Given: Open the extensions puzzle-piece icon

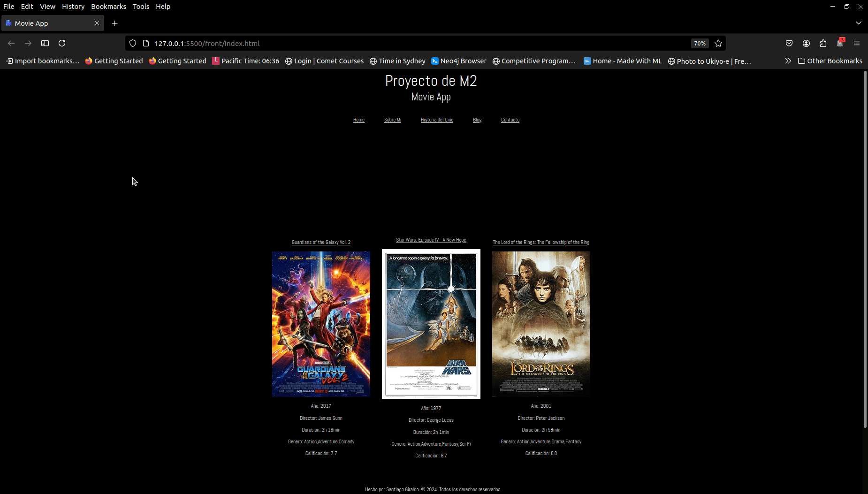Looking at the screenshot, I should tap(822, 43).
